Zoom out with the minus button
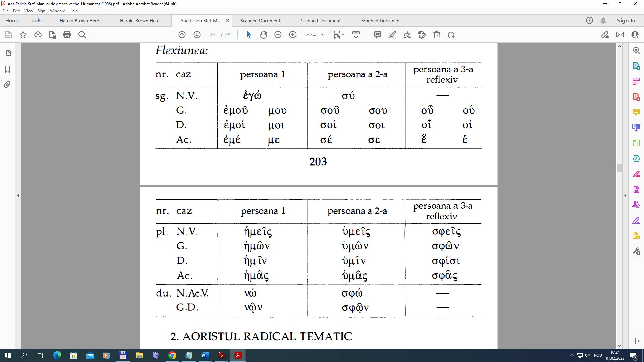Viewport: 644px width, 362px height. [278, 35]
